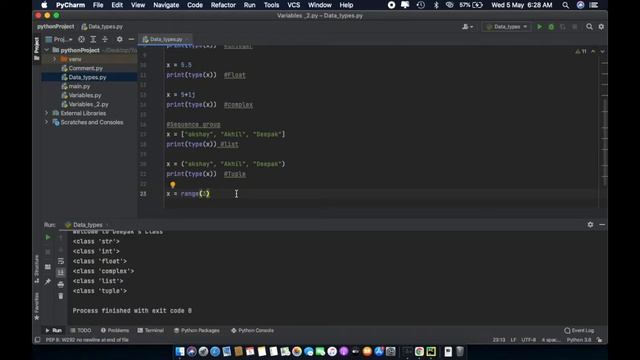Open the UTF-8 file encoding selector
Viewport: 640px width, 360px height.
[529, 340]
